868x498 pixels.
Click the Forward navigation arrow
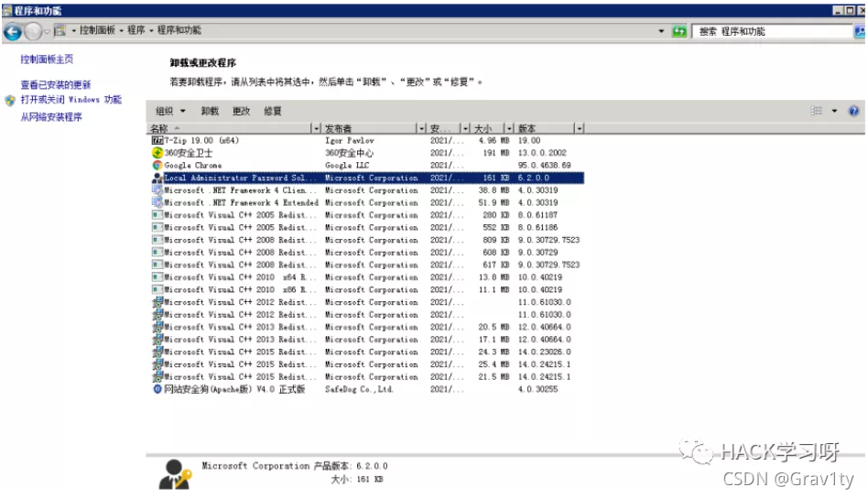(33, 31)
